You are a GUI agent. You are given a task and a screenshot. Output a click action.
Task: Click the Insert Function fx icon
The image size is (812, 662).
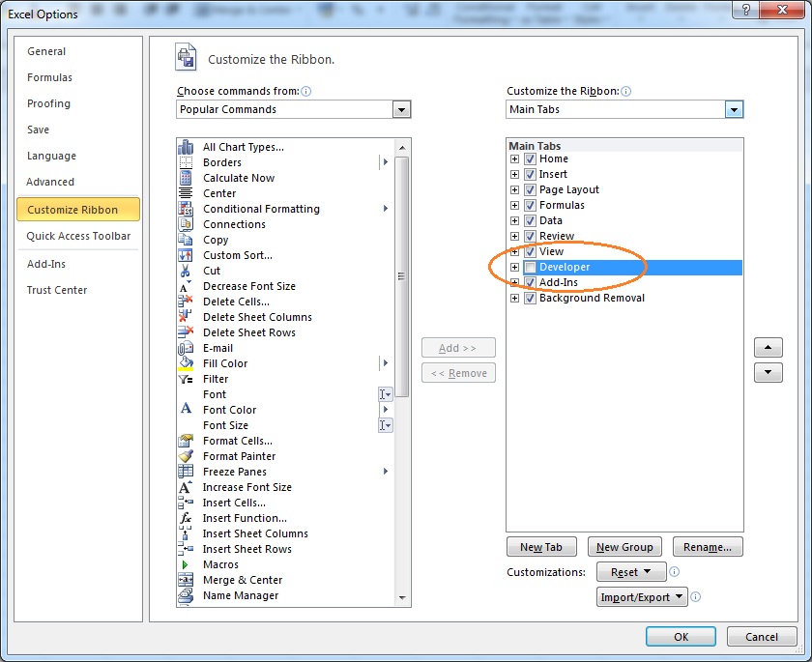pyautogui.click(x=186, y=518)
